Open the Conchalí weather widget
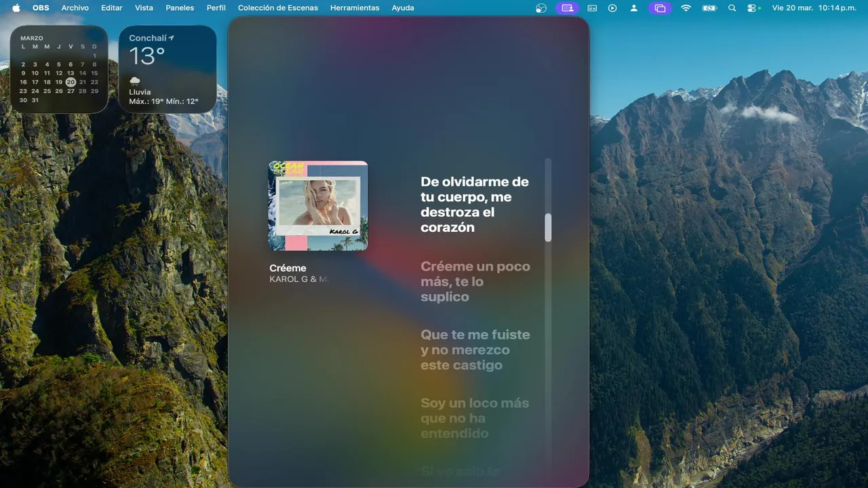 pos(167,68)
